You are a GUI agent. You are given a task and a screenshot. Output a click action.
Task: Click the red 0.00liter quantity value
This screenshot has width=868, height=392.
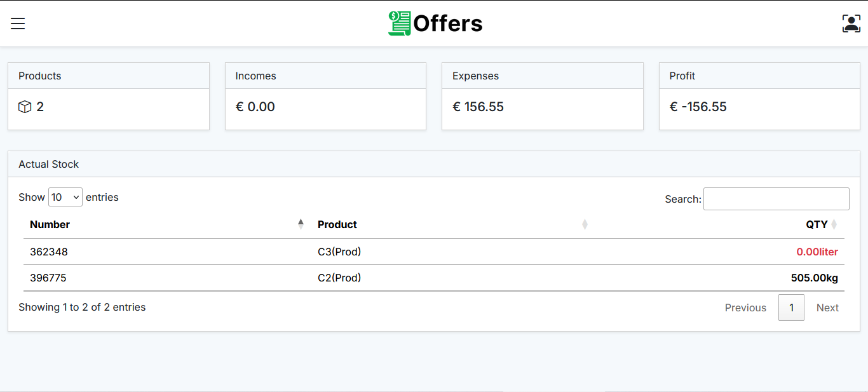click(x=817, y=252)
